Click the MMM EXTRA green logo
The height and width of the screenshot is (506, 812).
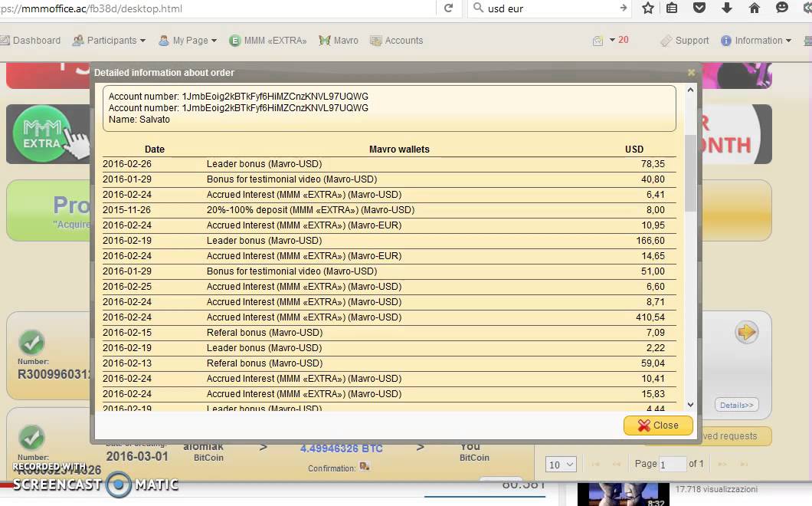(x=42, y=133)
